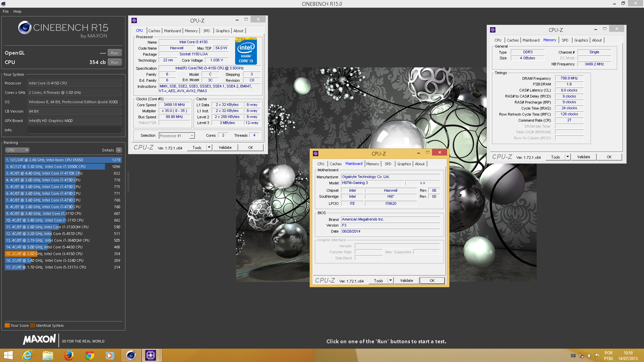
Task: Open the Action Center flag icon
Action: click(x=597, y=356)
